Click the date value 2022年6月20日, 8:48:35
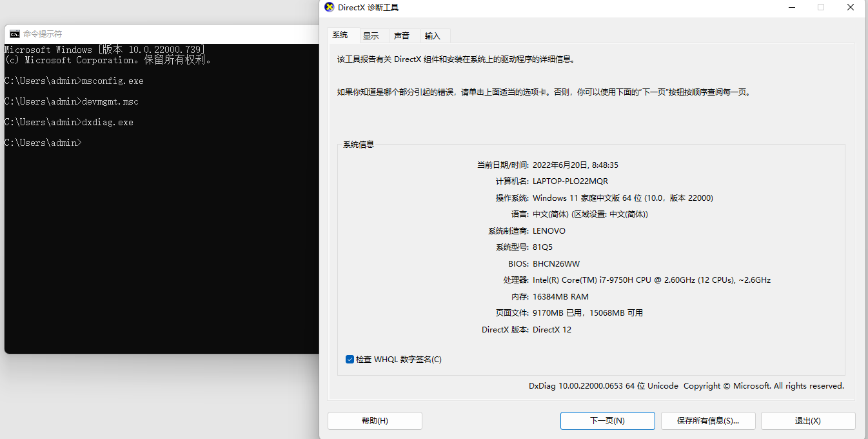Image resolution: width=868 pixels, height=439 pixels. 575,165
